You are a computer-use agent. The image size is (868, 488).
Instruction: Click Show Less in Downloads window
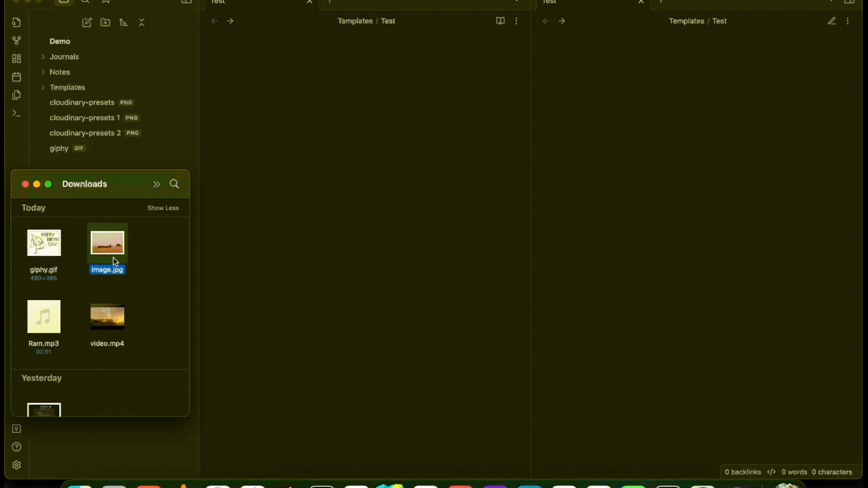coord(163,208)
